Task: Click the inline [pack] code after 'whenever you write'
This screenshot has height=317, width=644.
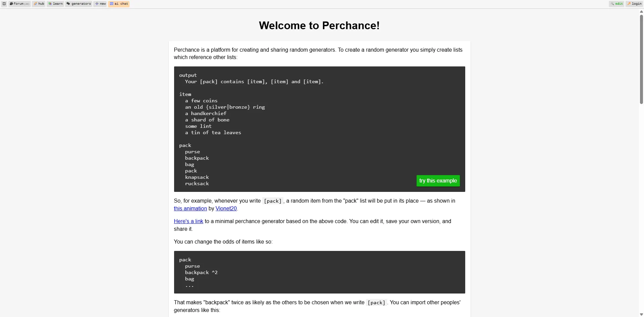Action: click(273, 201)
